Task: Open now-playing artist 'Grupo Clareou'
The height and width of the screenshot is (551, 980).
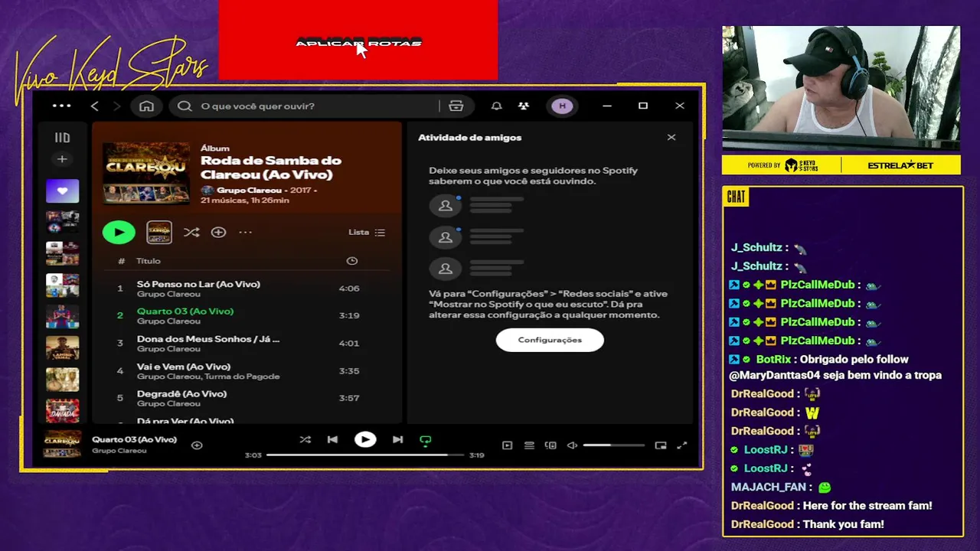Action: coord(119,451)
